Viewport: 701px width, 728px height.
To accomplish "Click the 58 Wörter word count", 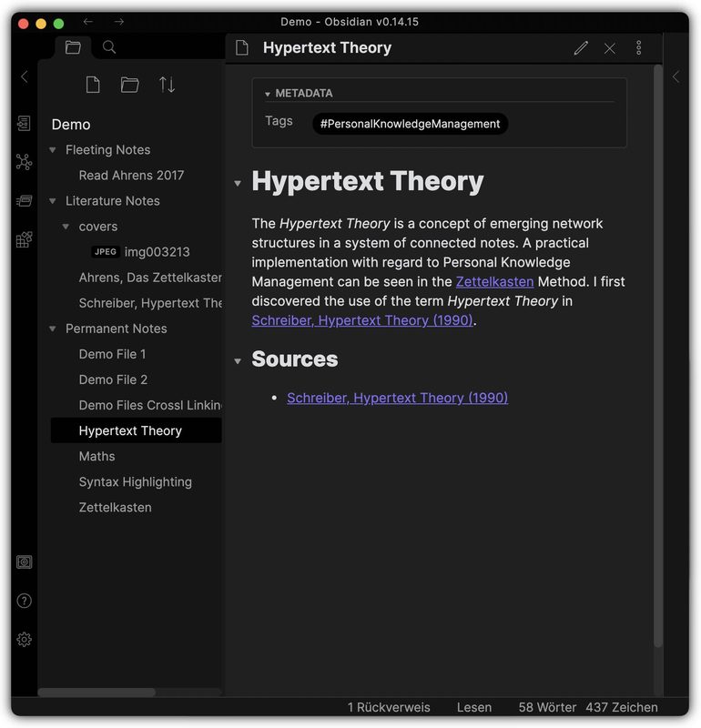I will pyautogui.click(x=547, y=708).
